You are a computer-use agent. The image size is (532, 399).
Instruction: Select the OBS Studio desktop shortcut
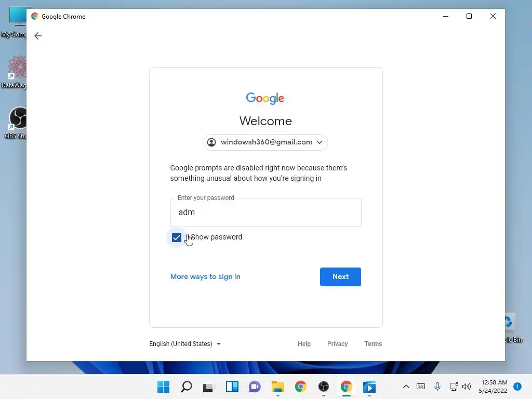click(14, 123)
